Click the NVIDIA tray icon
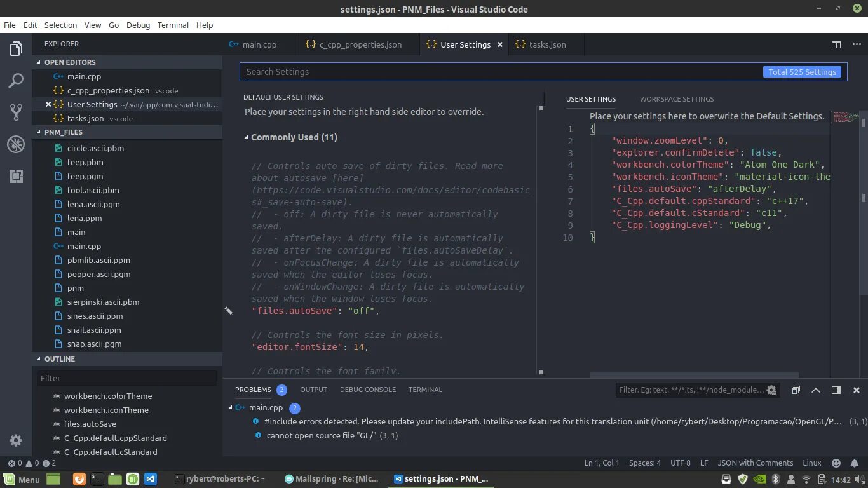The image size is (868, 488). 759,479
